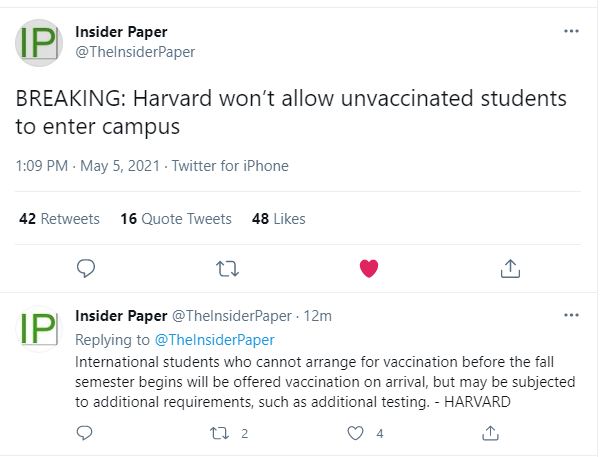View the 42 Retweets list
This screenshot has width=609, height=457.
(59, 219)
